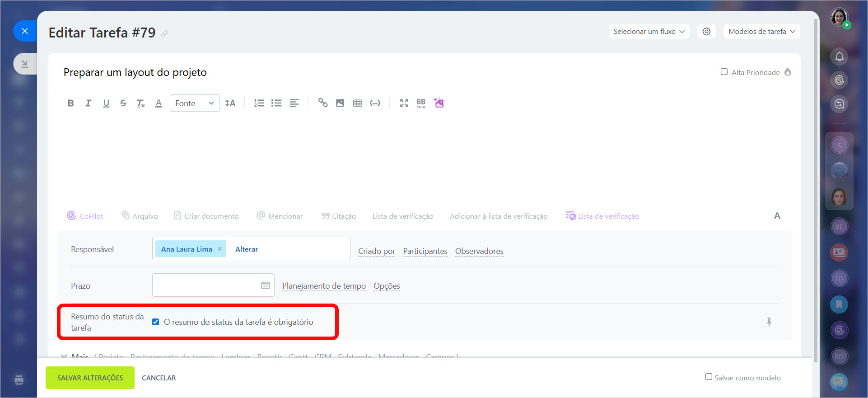Click SALVAR ALTERAÇÕES
Viewport: 868px width, 398px height.
coord(90,378)
